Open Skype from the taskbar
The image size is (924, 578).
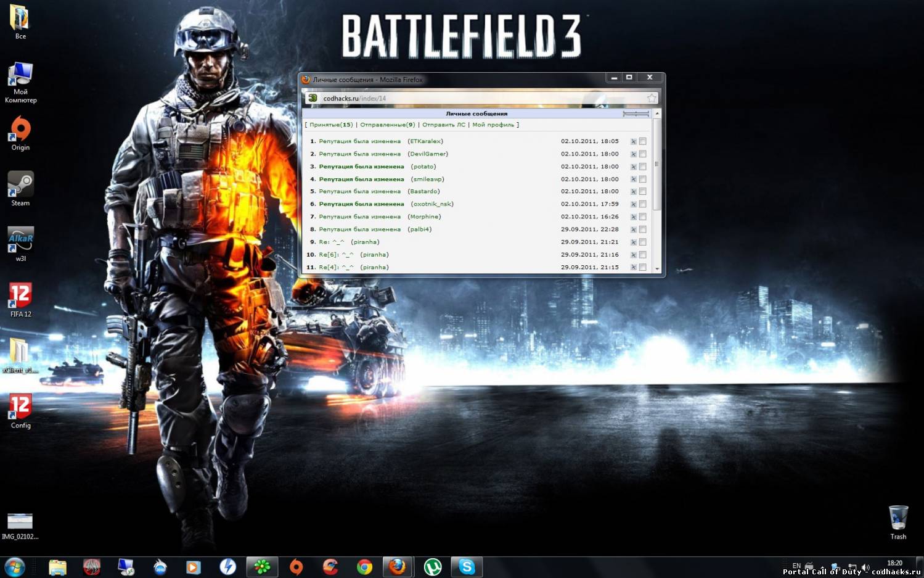(x=467, y=567)
